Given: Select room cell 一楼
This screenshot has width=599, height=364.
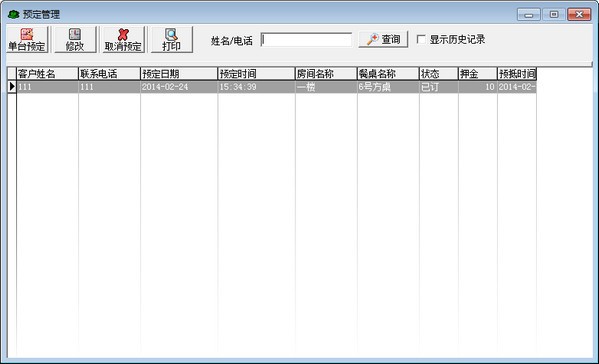Looking at the screenshot, I should pos(326,87).
